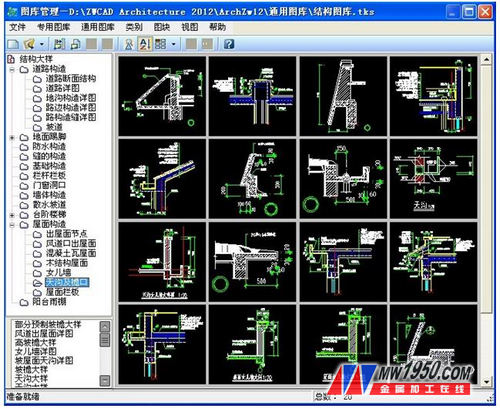Select the 道路详图 folder
This screenshot has height=409, width=500.
(63, 88)
